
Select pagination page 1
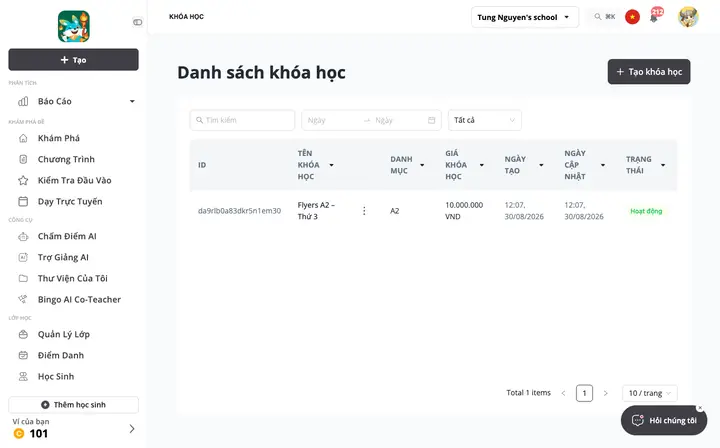point(585,393)
